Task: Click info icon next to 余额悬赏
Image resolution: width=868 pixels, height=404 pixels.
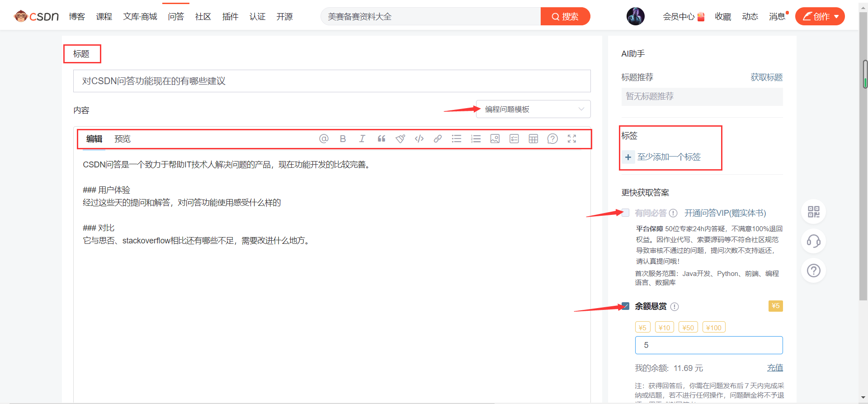Action: pyautogui.click(x=675, y=307)
